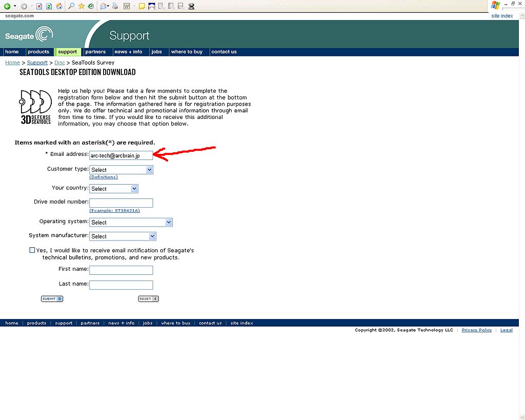Refresh the page using the green arrows icon

[x=49, y=6]
